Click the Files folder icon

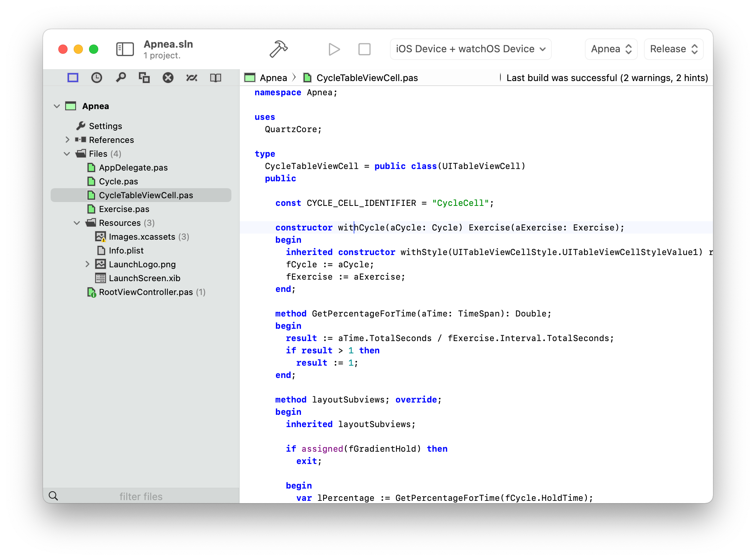point(81,154)
